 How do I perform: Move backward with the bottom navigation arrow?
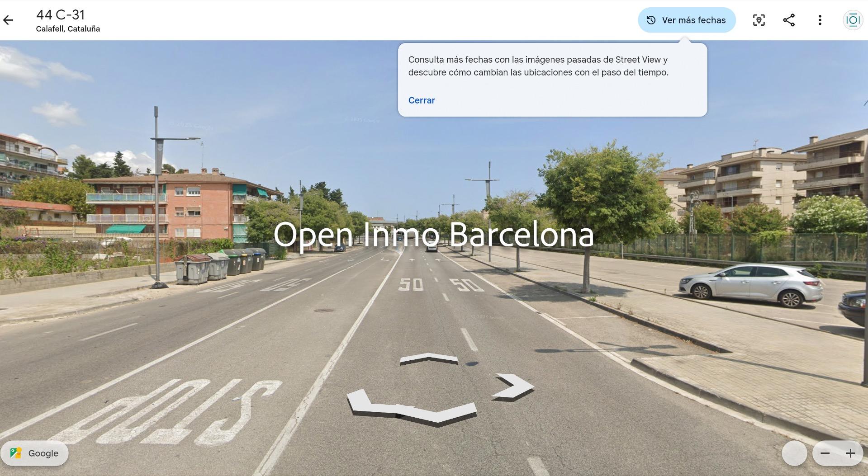point(412,407)
